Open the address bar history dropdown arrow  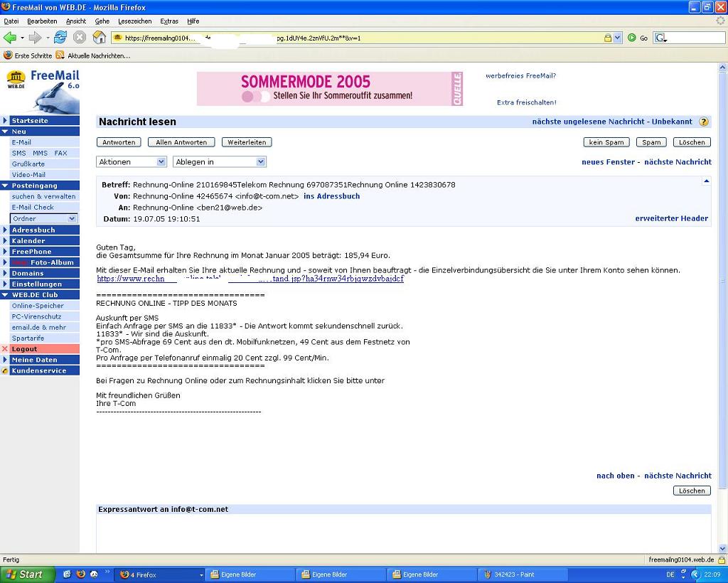[618, 38]
